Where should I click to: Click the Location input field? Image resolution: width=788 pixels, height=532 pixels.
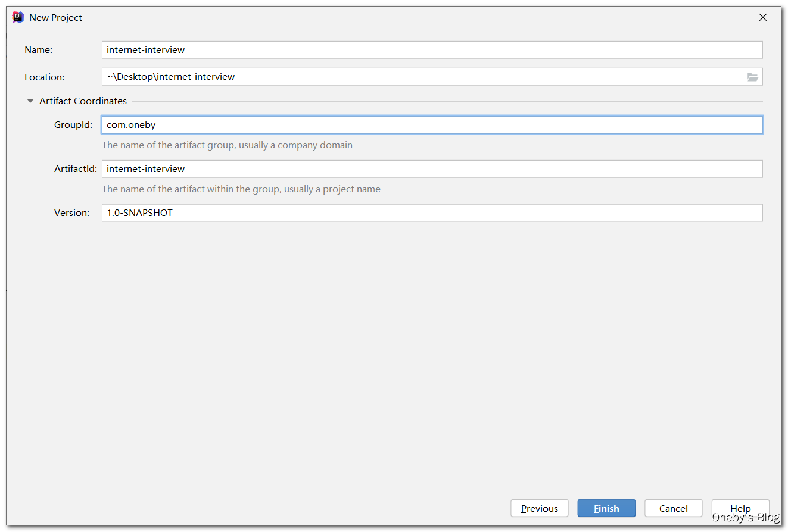(x=432, y=77)
